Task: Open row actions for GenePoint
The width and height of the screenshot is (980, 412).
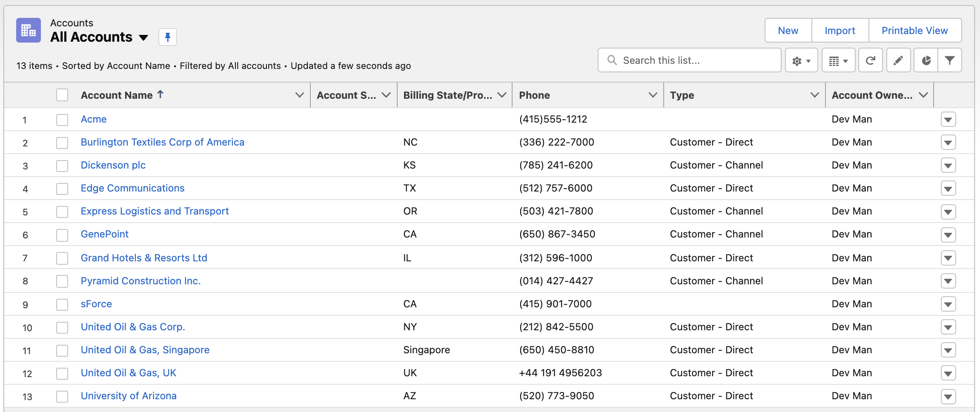Action: tap(948, 235)
